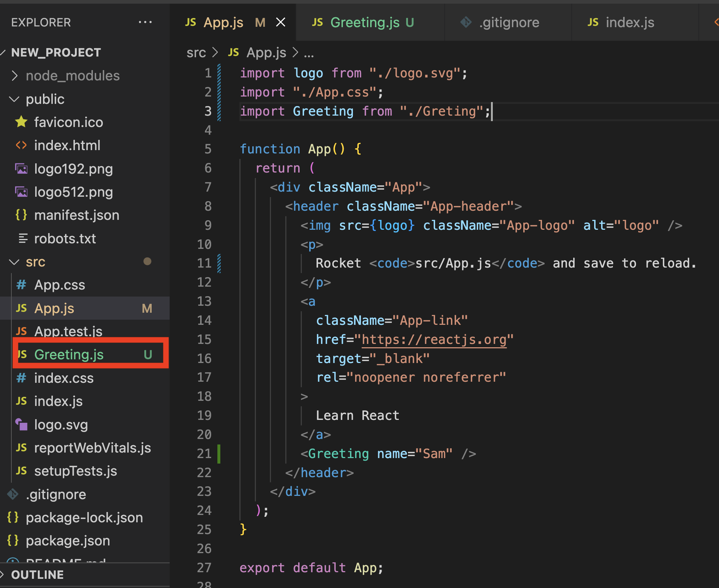Open package.json in the explorer
The height and width of the screenshot is (588, 719).
point(68,541)
